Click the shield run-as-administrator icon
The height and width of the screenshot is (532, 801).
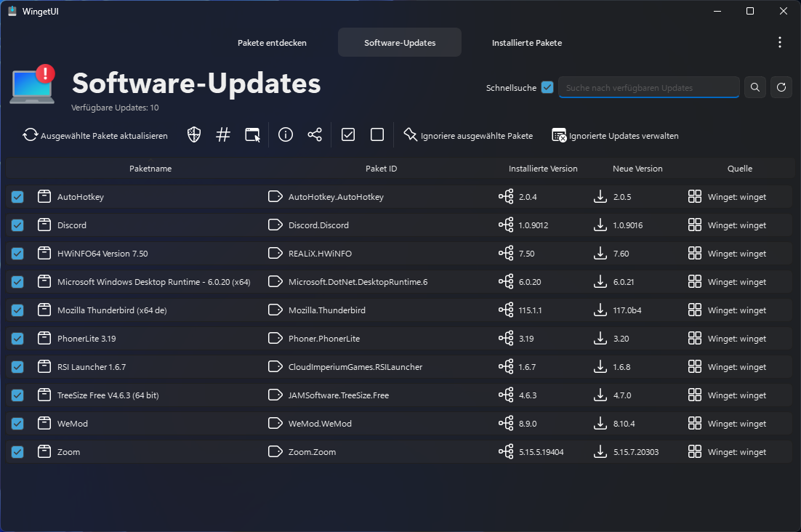(x=194, y=134)
